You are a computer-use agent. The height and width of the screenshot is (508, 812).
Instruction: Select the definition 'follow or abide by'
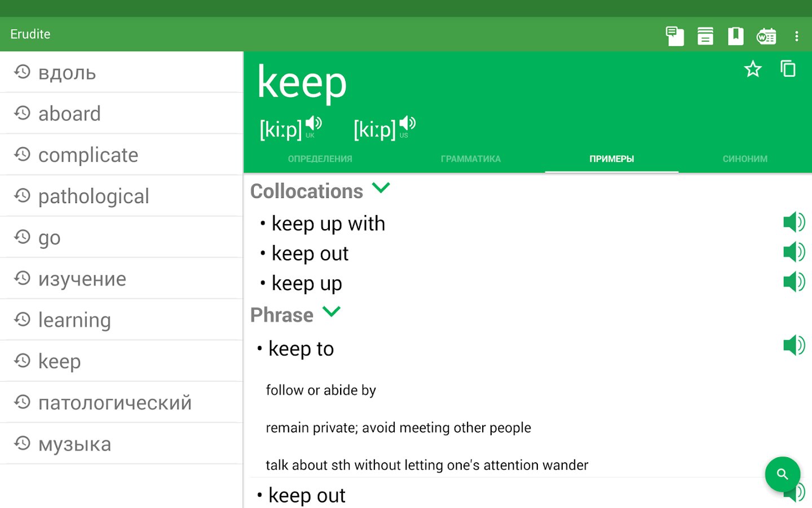(321, 390)
